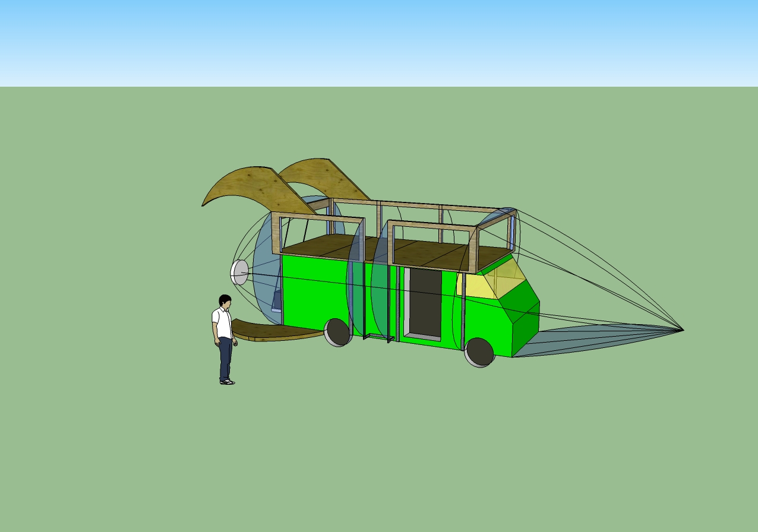Click the small step below the middle door

click(378, 338)
